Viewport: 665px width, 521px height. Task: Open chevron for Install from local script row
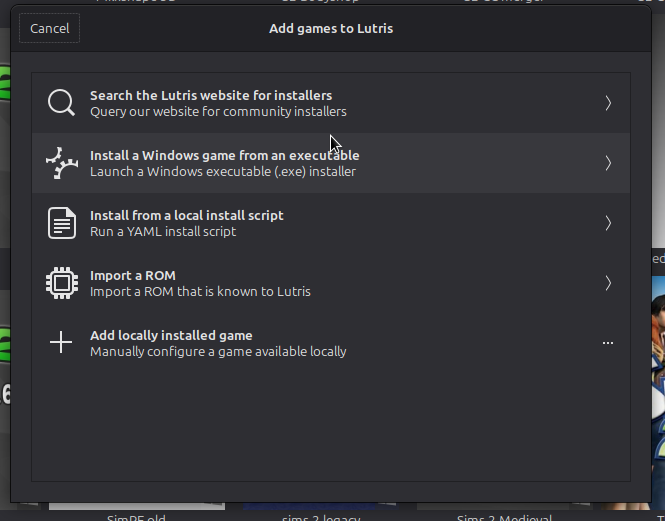pos(608,223)
